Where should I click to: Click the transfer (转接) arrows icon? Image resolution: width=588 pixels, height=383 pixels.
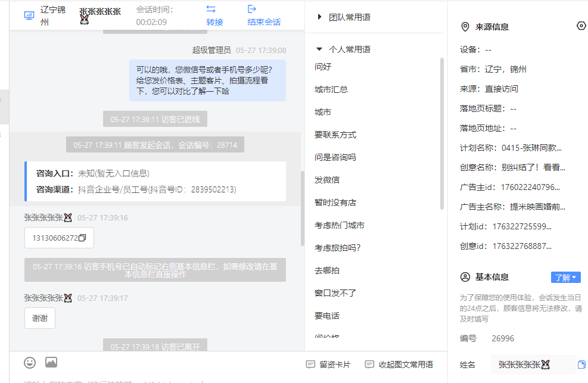pyautogui.click(x=211, y=9)
